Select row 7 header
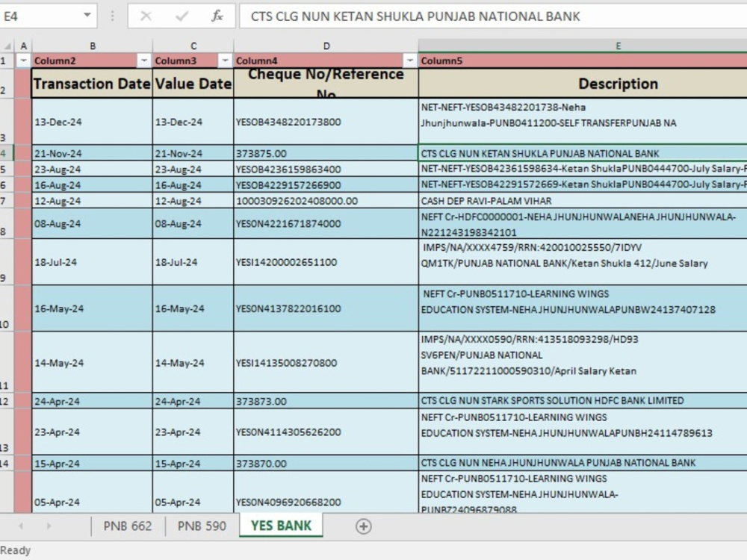This screenshot has width=747, height=560. [x=7, y=200]
